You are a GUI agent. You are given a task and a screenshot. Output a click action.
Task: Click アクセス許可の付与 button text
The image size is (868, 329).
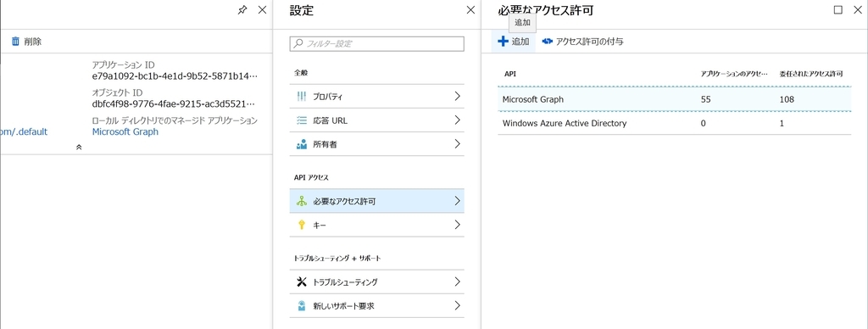point(590,41)
